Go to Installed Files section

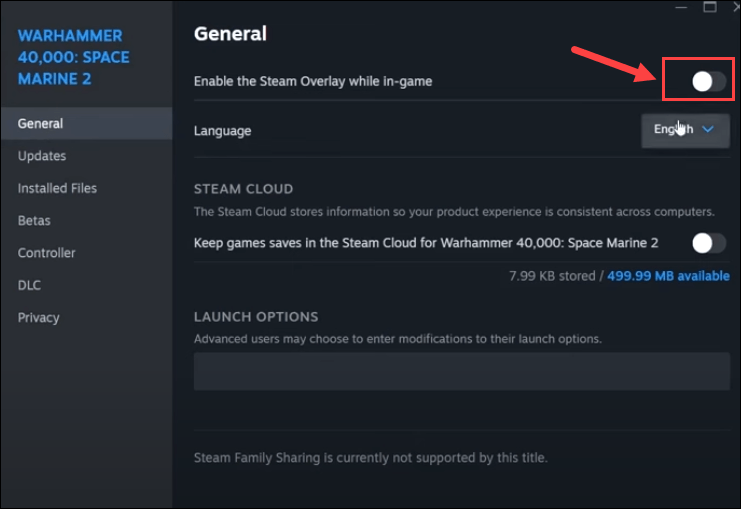[57, 188]
